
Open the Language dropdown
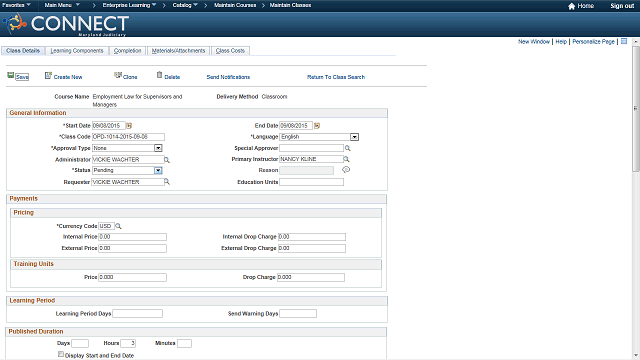(x=354, y=137)
